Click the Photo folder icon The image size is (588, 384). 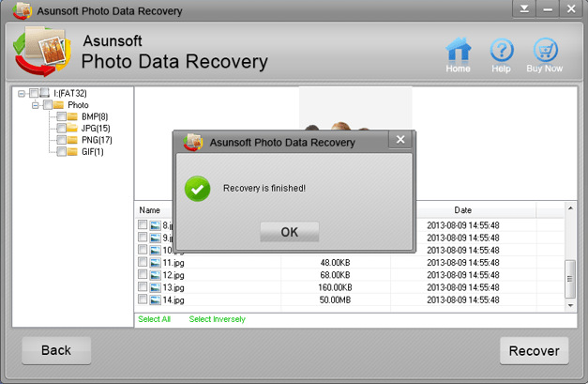click(x=58, y=105)
